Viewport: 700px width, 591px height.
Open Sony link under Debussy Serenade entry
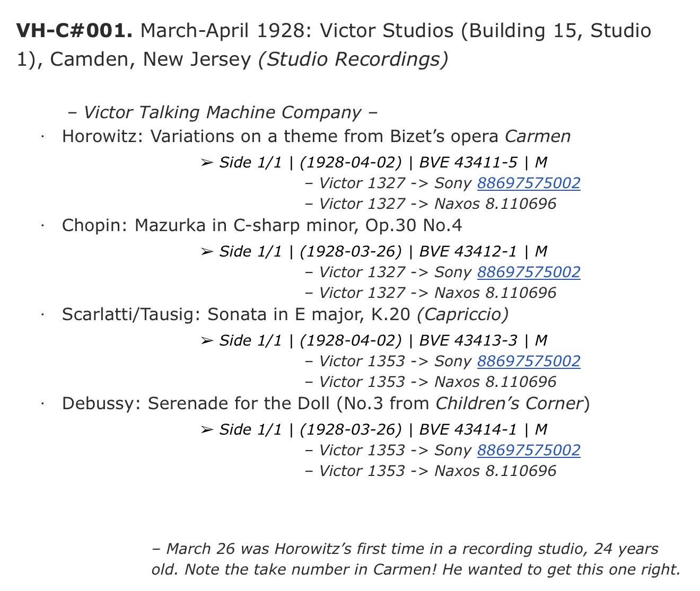[x=528, y=450]
